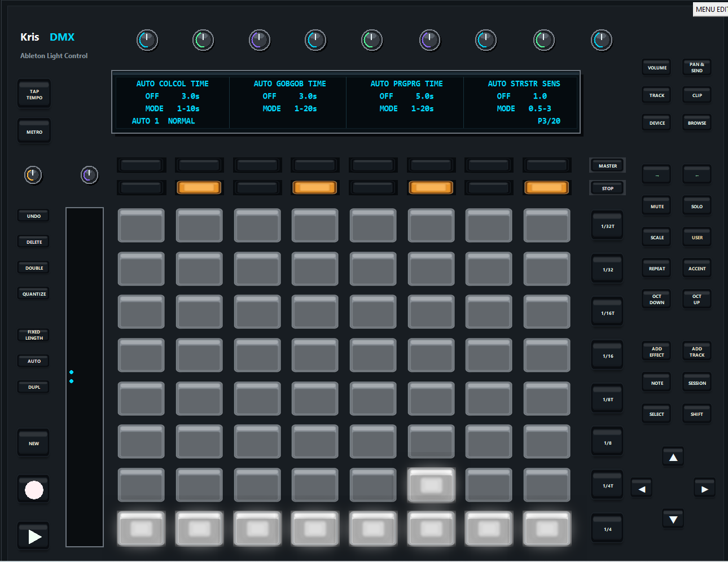Select the PAN & SEND mode button
Screen dimensions: 728x562
[697, 68]
